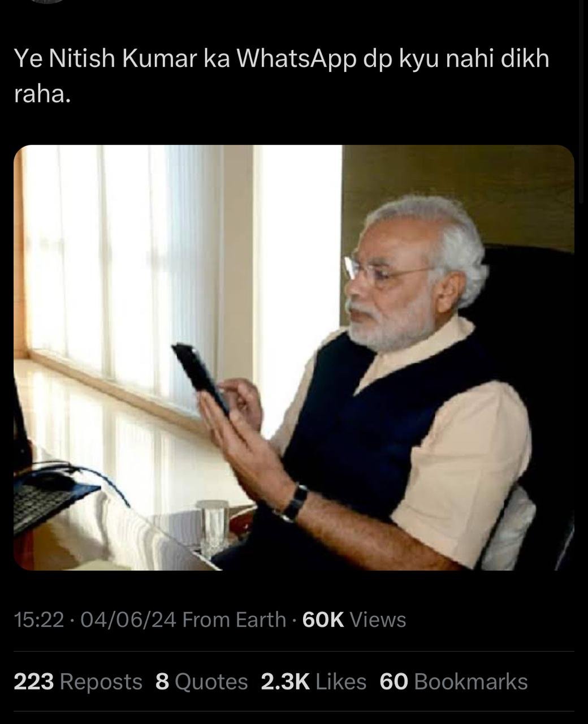Click the 'Quotes' label text
This screenshot has width=588, height=724.
click(211, 682)
